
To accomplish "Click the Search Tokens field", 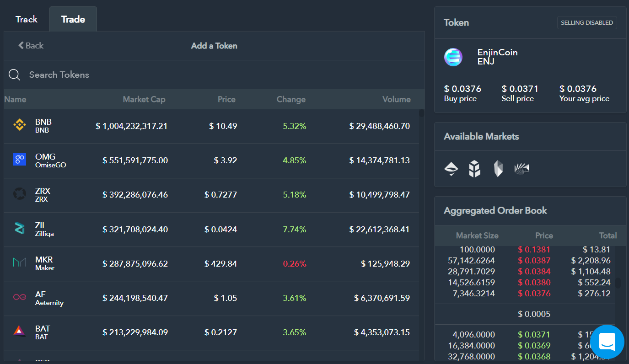I will 214,75.
